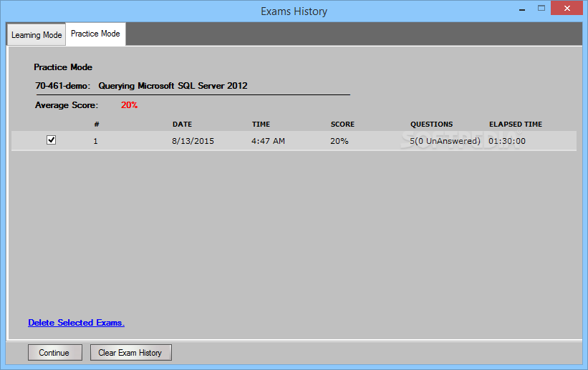Click the 20% score cell in row 1
Screen dimensions: 588x370
pos(339,141)
